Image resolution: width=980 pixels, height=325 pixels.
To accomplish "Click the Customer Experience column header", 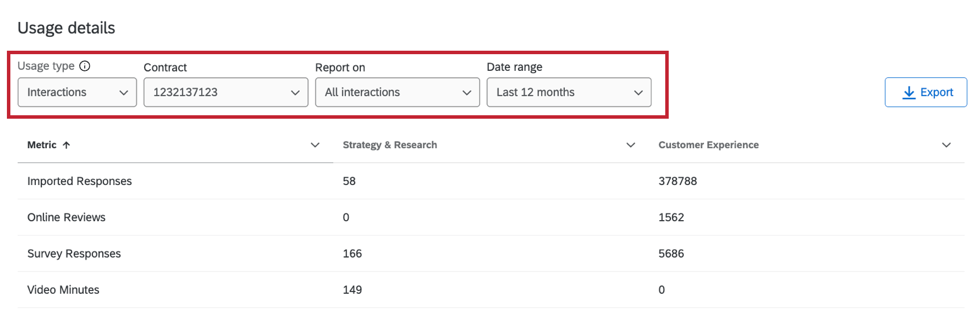I will (x=708, y=145).
